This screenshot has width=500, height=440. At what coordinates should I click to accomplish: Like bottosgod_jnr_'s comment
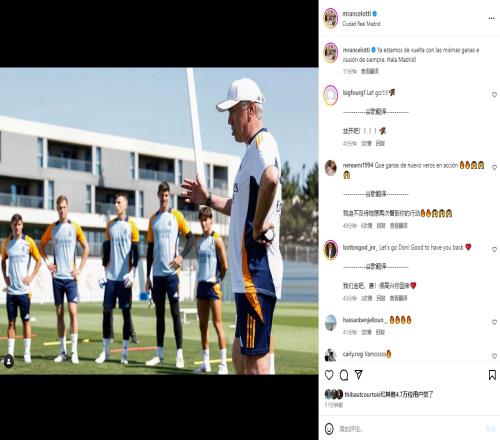[494, 249]
